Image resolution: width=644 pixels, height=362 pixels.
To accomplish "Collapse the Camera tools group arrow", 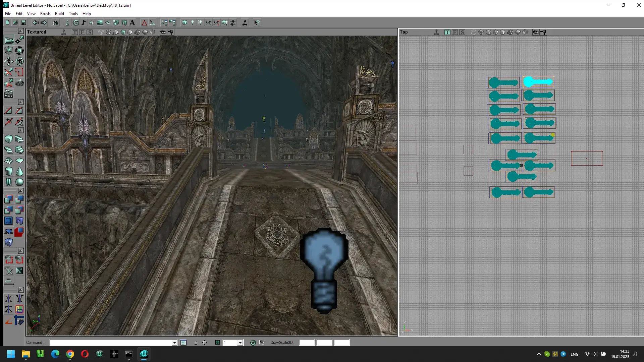I will [21, 31].
